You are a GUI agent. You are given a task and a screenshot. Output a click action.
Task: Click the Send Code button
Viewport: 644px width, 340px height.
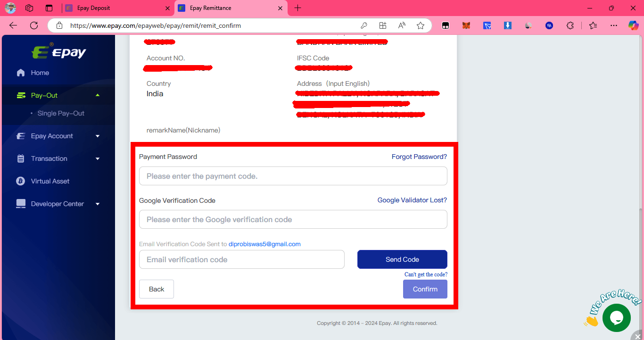click(x=402, y=259)
